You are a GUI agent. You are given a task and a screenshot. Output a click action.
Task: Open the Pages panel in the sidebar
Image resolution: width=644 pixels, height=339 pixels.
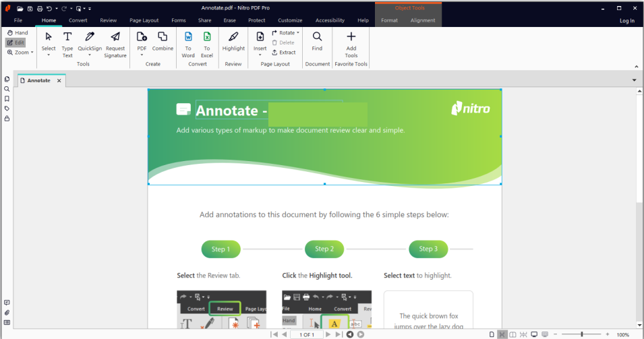click(7, 79)
